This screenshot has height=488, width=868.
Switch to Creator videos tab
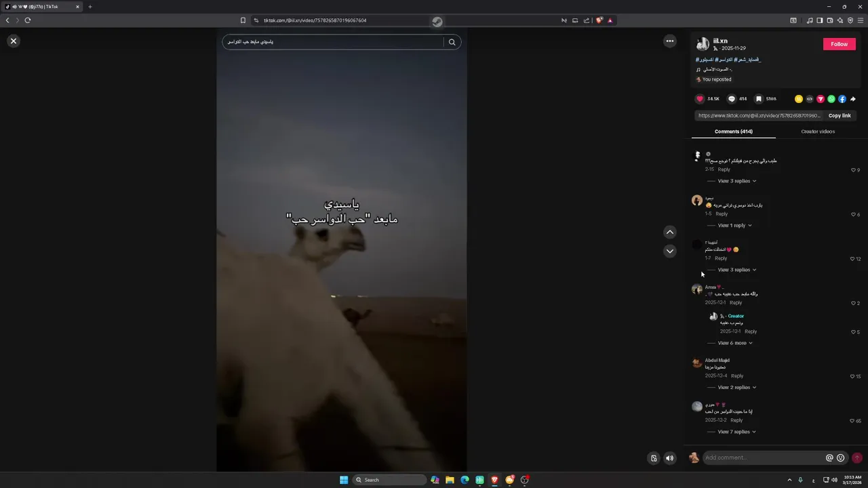coord(818,131)
